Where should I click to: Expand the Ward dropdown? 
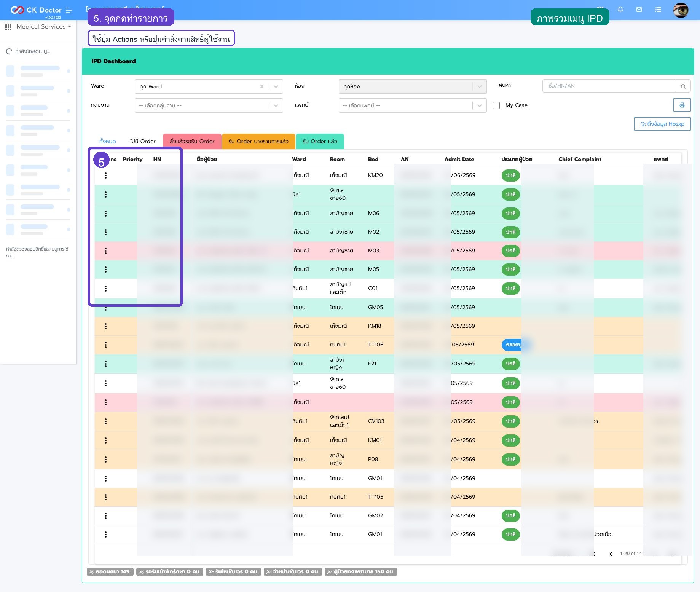(276, 86)
